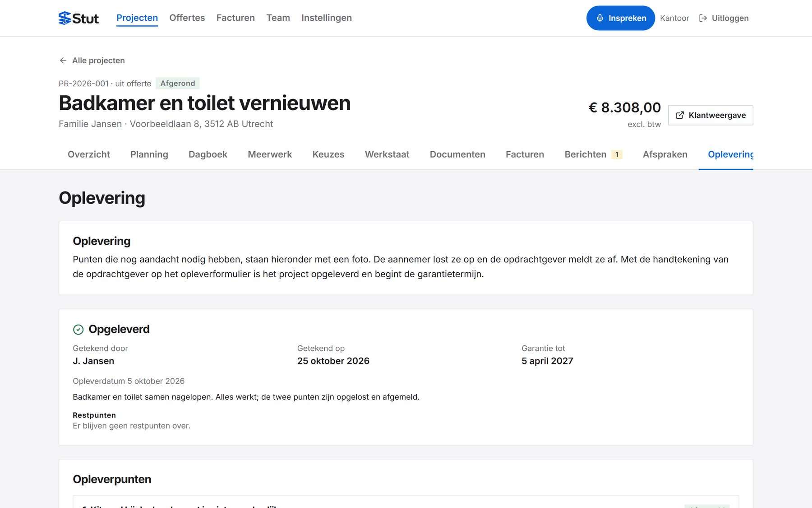Open Instellingen in the top bar
The width and height of the screenshot is (812, 508).
pos(327,18)
